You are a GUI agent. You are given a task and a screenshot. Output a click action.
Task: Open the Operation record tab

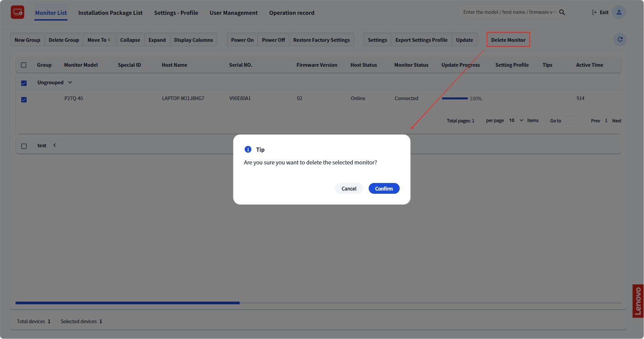[292, 13]
